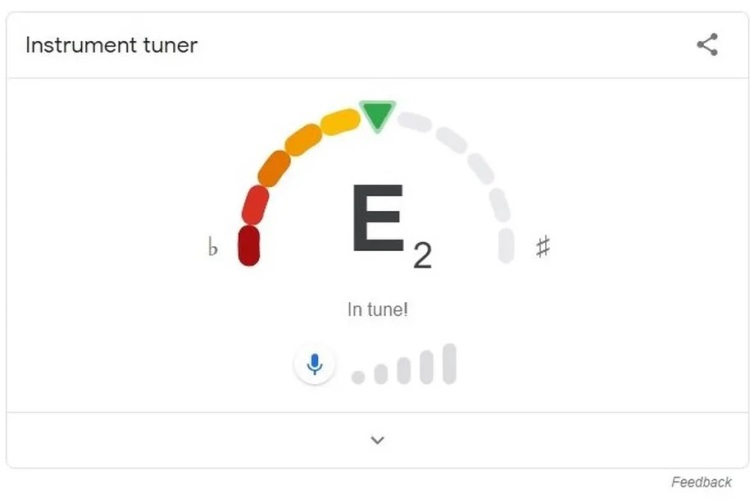This screenshot has height=500, width=750.
Task: Click the large E note letter
Action: coord(377,221)
